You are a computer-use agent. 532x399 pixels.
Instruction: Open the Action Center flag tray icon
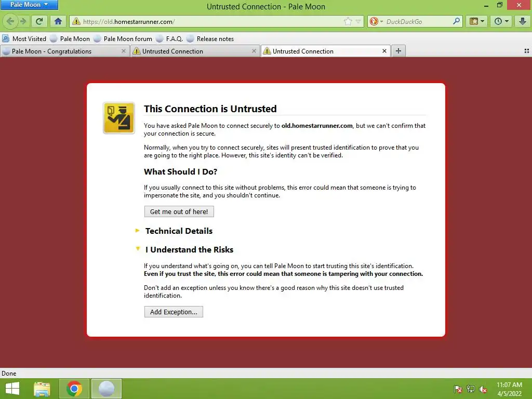(x=458, y=389)
